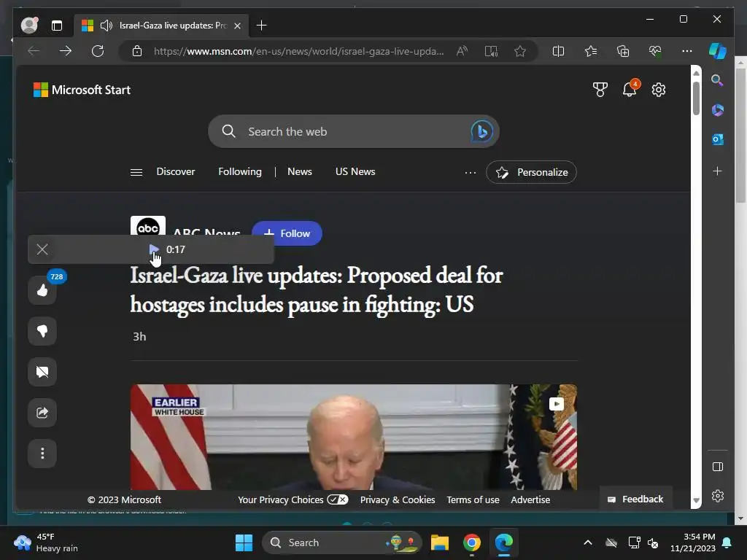Open the Favorites list

591,51
